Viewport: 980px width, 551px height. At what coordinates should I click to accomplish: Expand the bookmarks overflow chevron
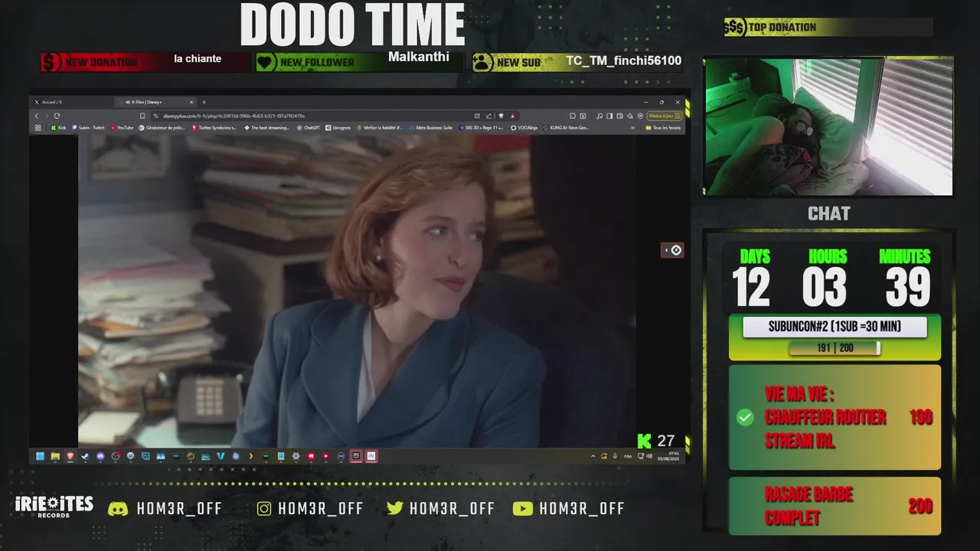pyautogui.click(x=632, y=128)
